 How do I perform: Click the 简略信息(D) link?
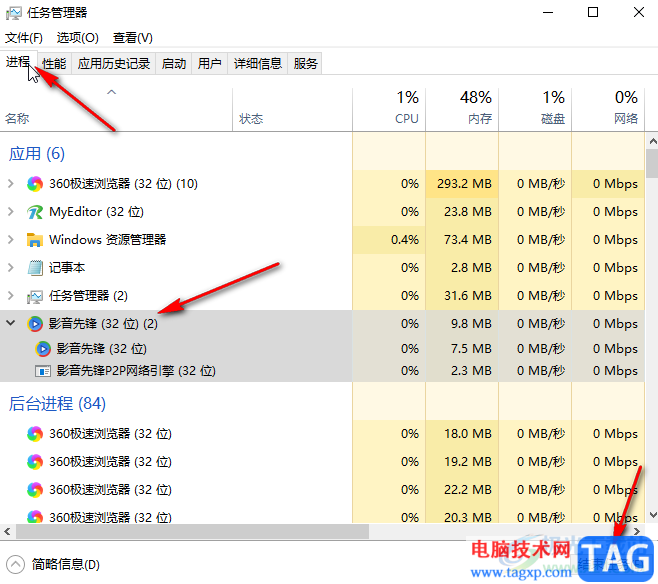[66, 565]
